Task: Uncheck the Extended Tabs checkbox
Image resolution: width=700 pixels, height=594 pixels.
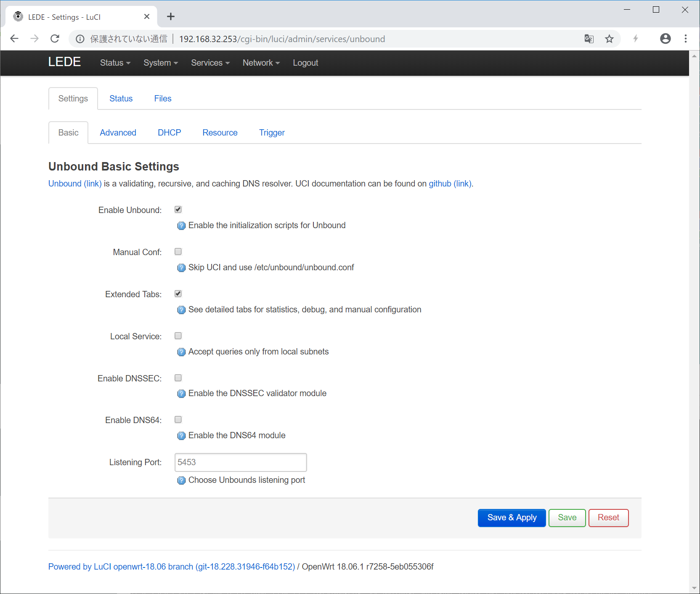Action: [178, 294]
